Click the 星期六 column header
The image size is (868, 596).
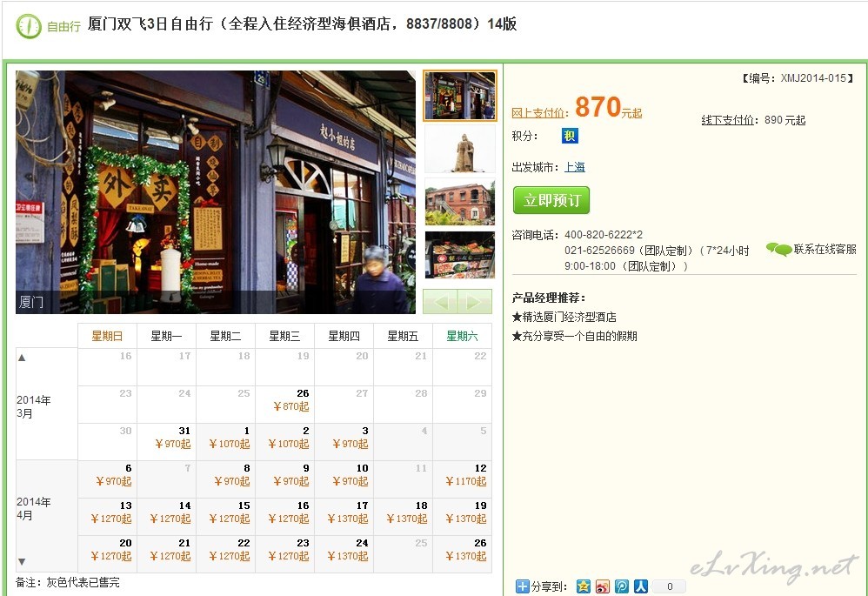tap(462, 336)
